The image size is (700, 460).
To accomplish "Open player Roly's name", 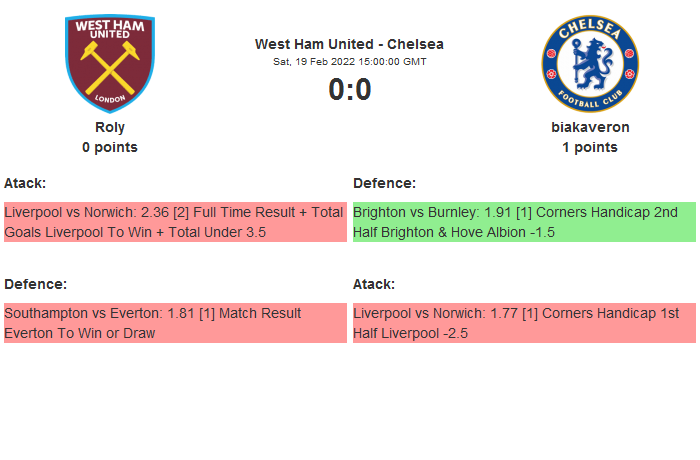I will 110,127.
